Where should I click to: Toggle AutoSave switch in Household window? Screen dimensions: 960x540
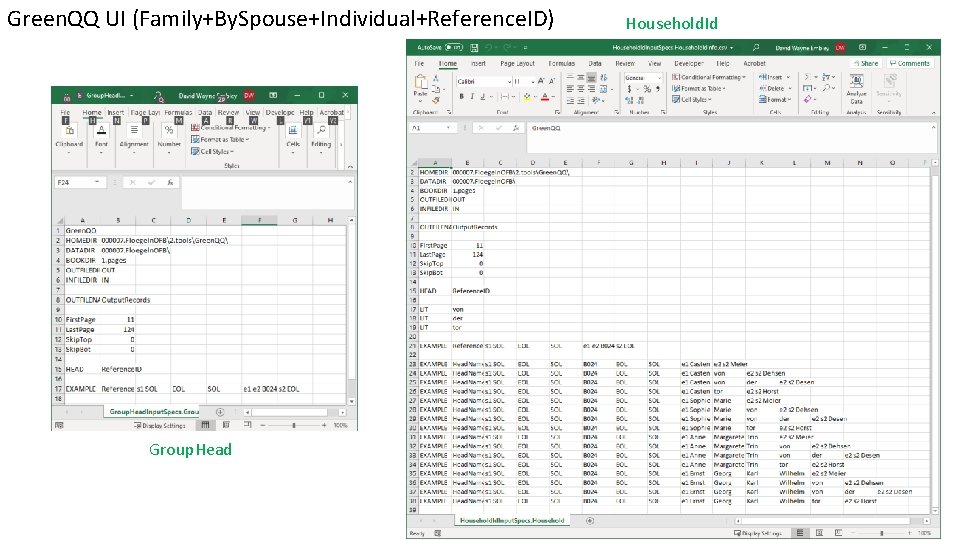click(454, 47)
